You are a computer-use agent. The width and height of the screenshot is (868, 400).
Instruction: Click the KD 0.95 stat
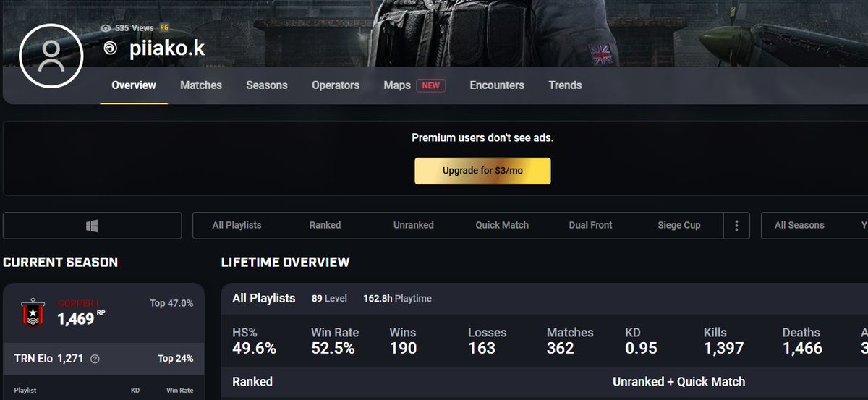click(642, 341)
